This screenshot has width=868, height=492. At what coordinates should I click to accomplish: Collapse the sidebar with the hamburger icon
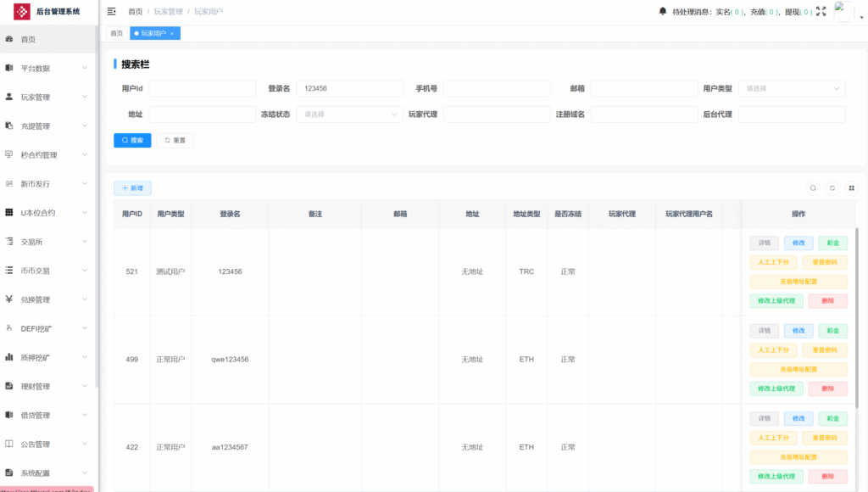point(111,12)
